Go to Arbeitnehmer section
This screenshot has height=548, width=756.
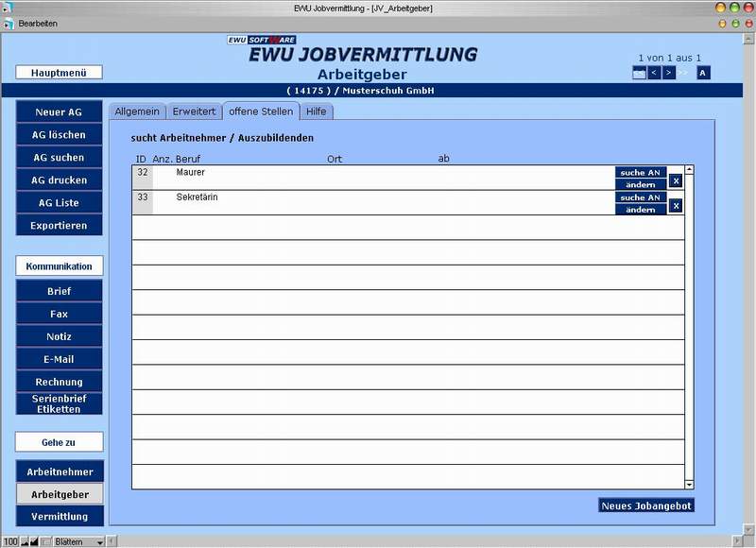tap(60, 471)
